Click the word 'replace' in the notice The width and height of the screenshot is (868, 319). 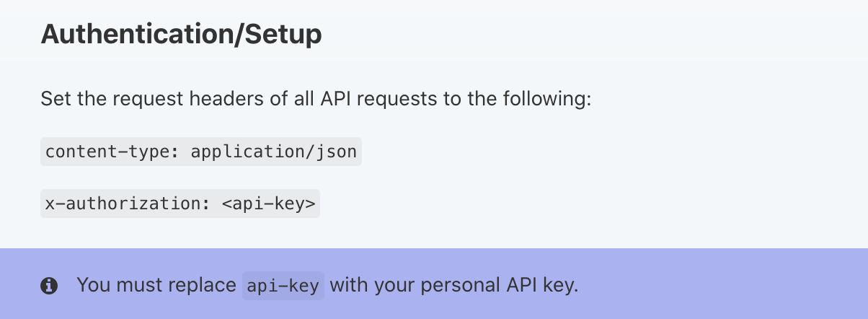coord(204,285)
